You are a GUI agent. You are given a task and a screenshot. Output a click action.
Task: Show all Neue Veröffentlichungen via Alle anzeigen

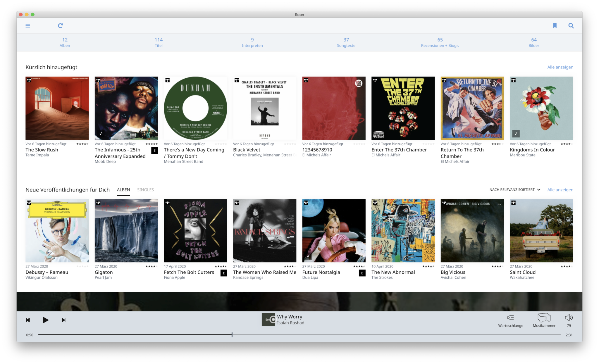(560, 189)
